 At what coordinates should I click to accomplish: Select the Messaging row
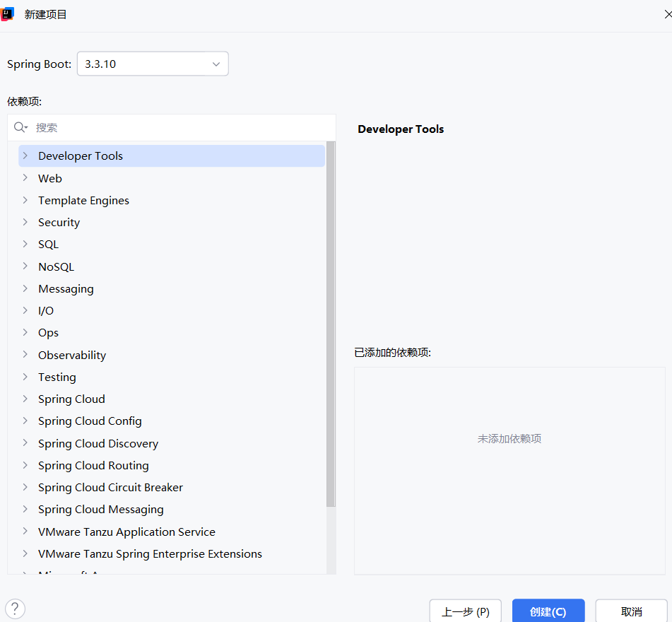tap(172, 288)
